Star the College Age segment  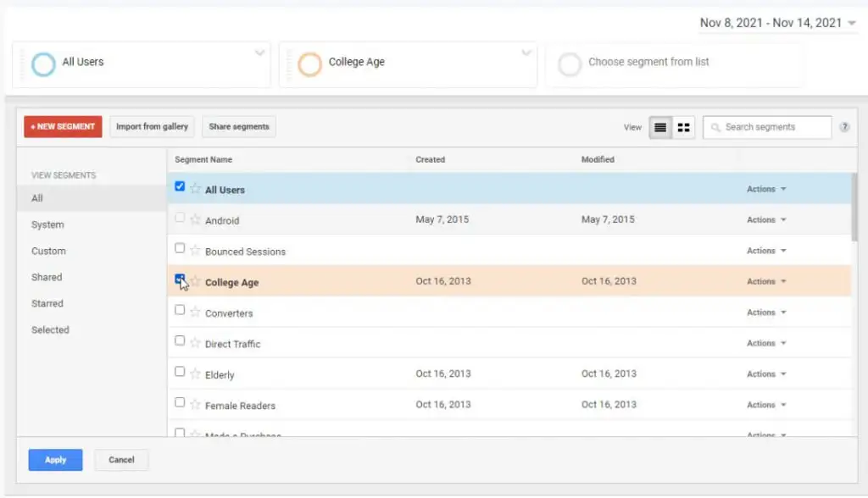tap(195, 282)
